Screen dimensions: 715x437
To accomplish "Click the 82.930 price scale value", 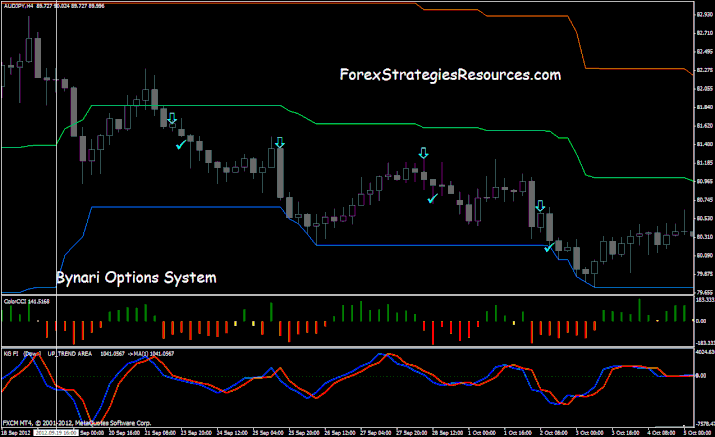I will [x=705, y=15].
